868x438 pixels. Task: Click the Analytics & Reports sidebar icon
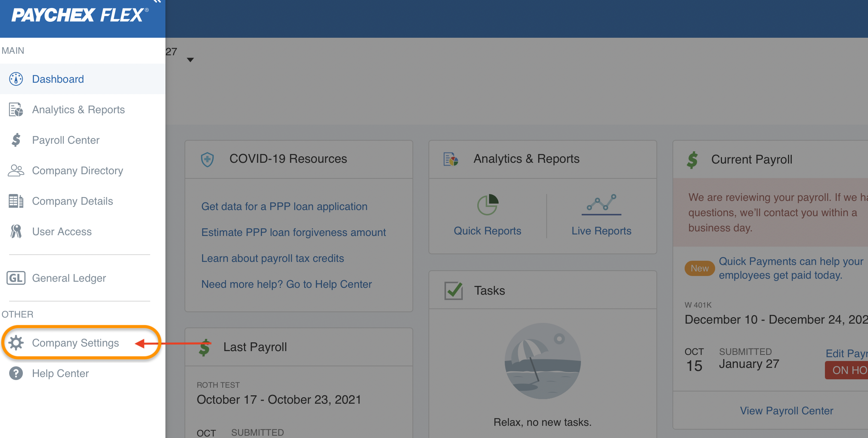(x=16, y=110)
